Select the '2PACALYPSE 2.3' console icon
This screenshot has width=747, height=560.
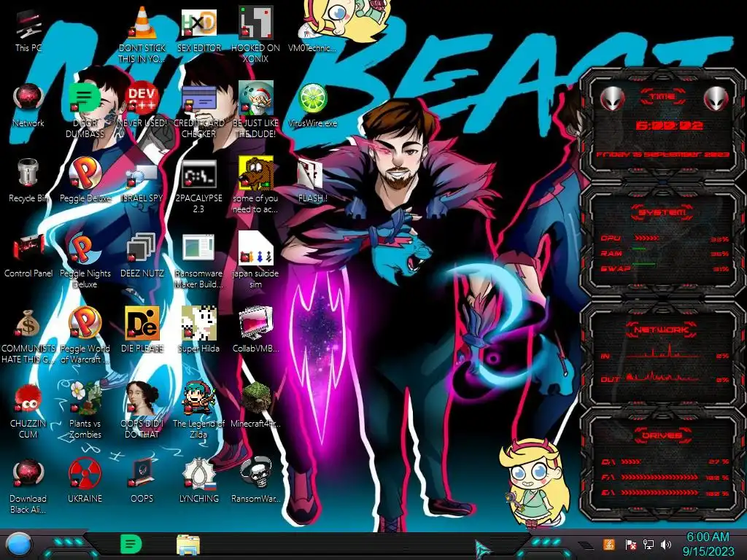[x=199, y=186]
